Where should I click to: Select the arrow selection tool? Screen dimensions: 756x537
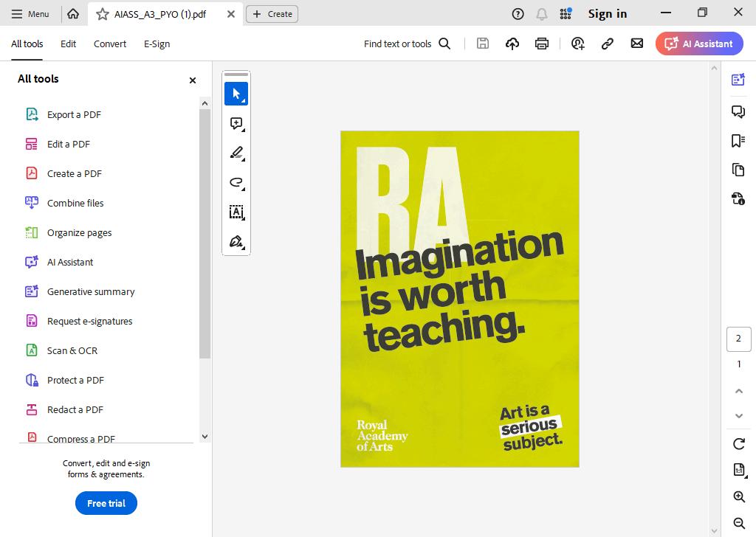pyautogui.click(x=236, y=94)
